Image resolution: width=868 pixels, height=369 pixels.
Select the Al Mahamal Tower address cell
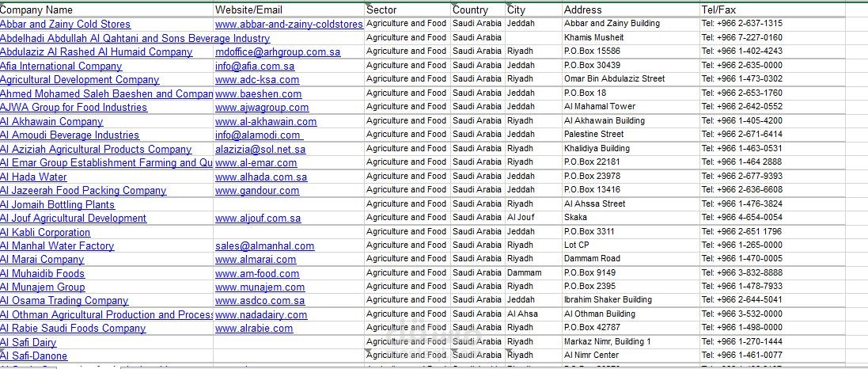click(631, 106)
